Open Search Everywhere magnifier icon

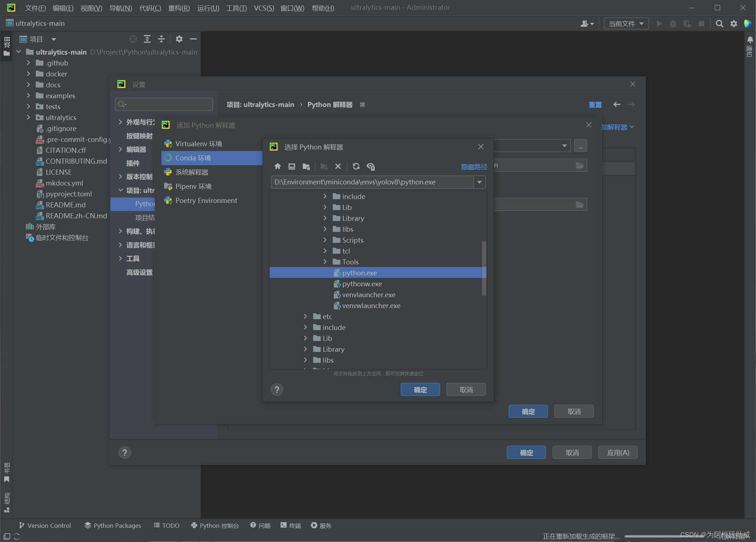point(719,24)
